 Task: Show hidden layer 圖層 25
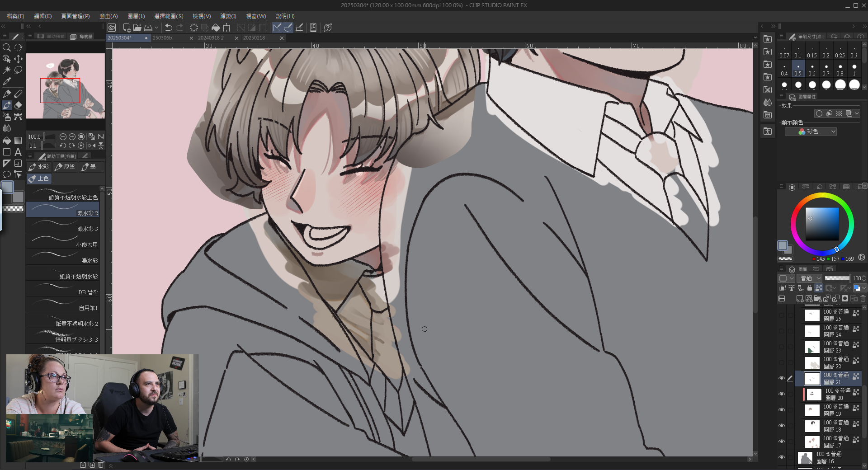(x=782, y=315)
